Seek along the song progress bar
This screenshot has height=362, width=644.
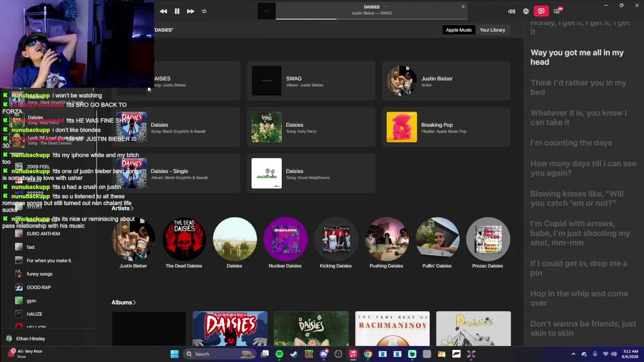click(371, 19)
